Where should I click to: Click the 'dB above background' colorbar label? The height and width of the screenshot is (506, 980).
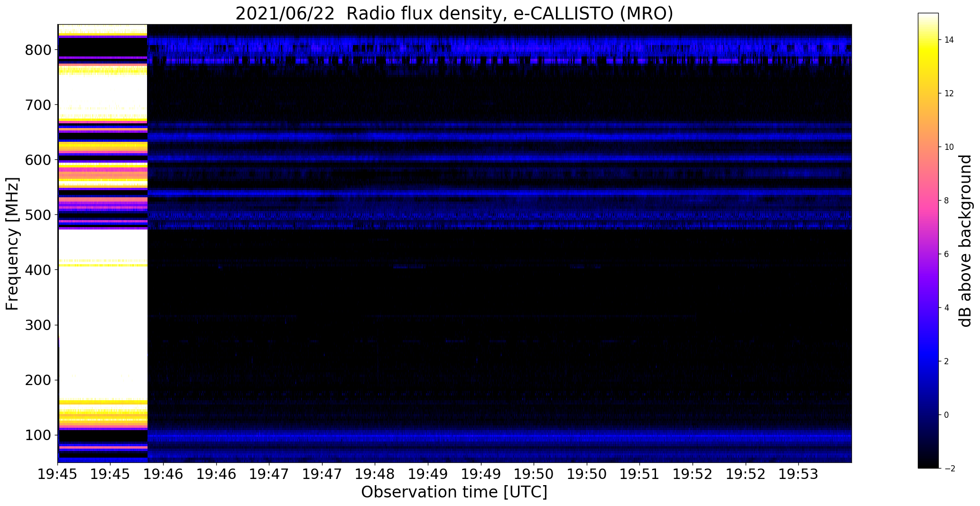tap(965, 241)
